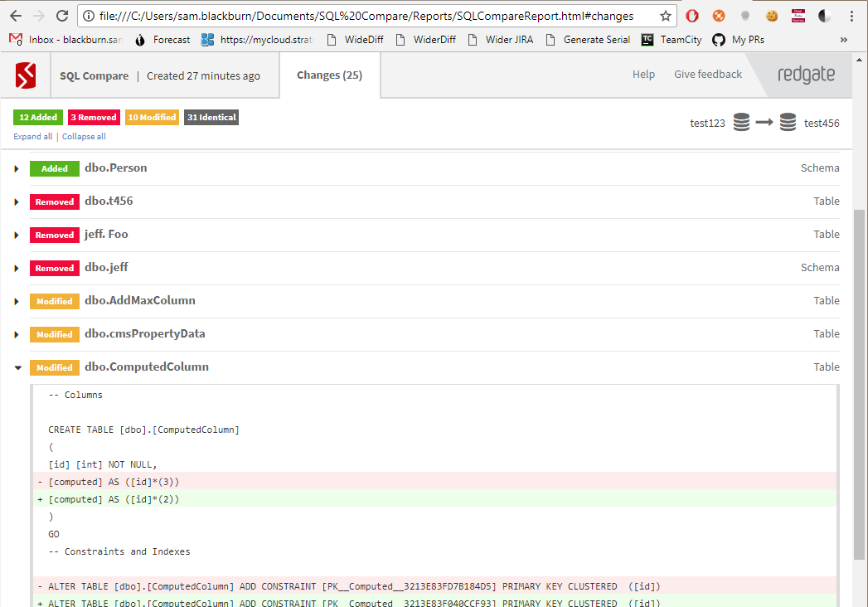868x607 pixels.
Task: Click Collapse all
Action: click(84, 136)
